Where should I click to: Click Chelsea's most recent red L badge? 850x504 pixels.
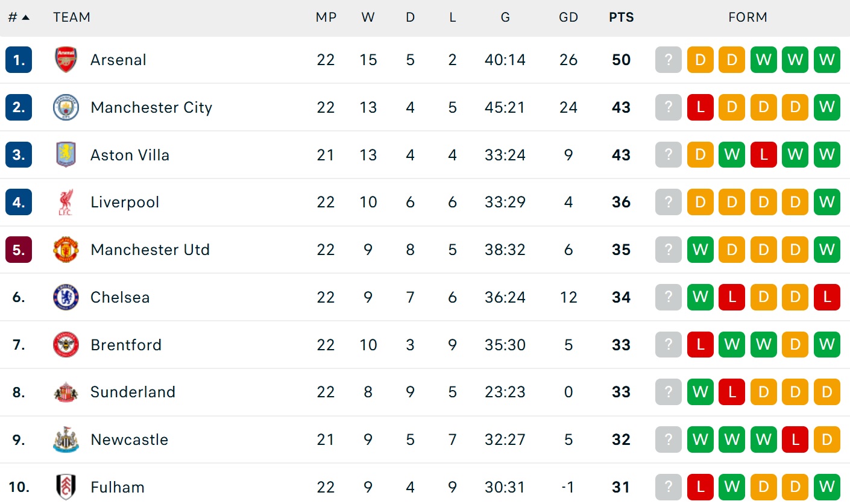tap(826, 297)
